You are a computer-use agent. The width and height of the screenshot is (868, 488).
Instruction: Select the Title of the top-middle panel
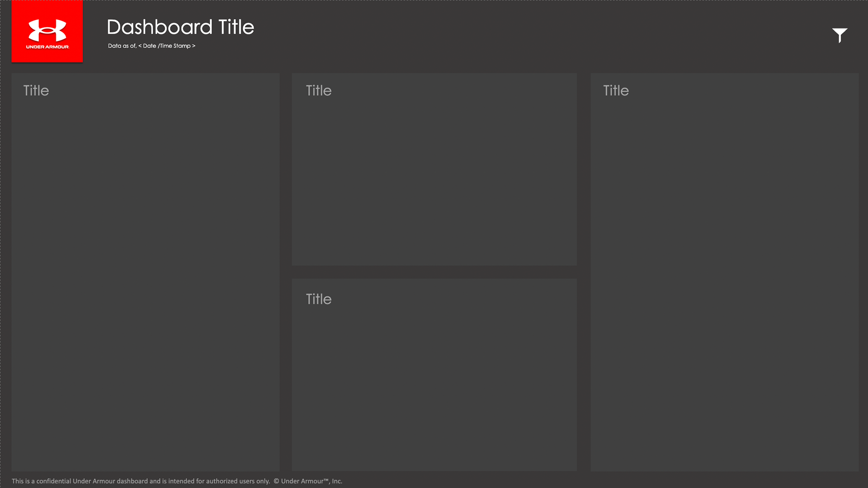click(x=319, y=90)
